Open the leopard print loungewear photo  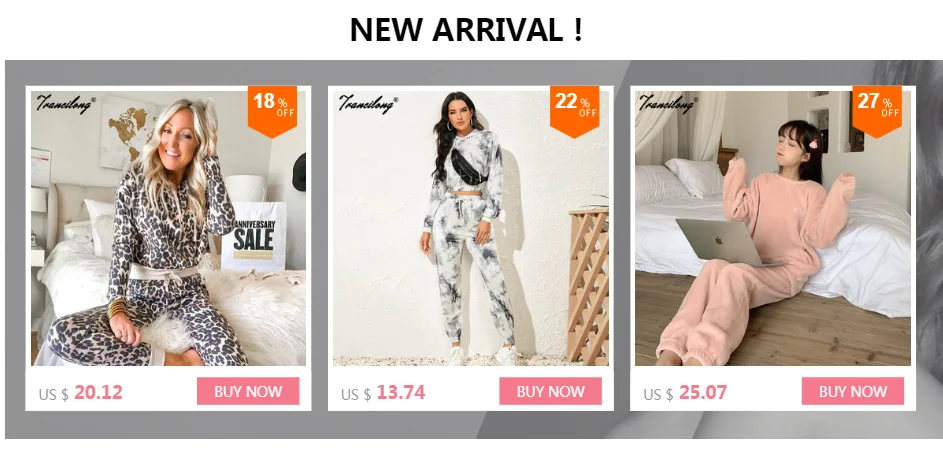(x=168, y=229)
